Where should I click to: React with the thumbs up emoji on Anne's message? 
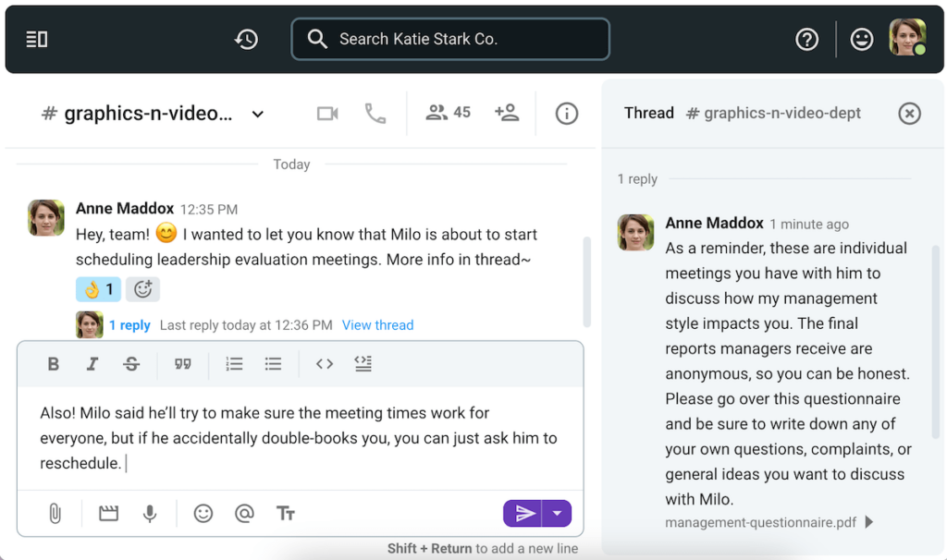coord(97,289)
